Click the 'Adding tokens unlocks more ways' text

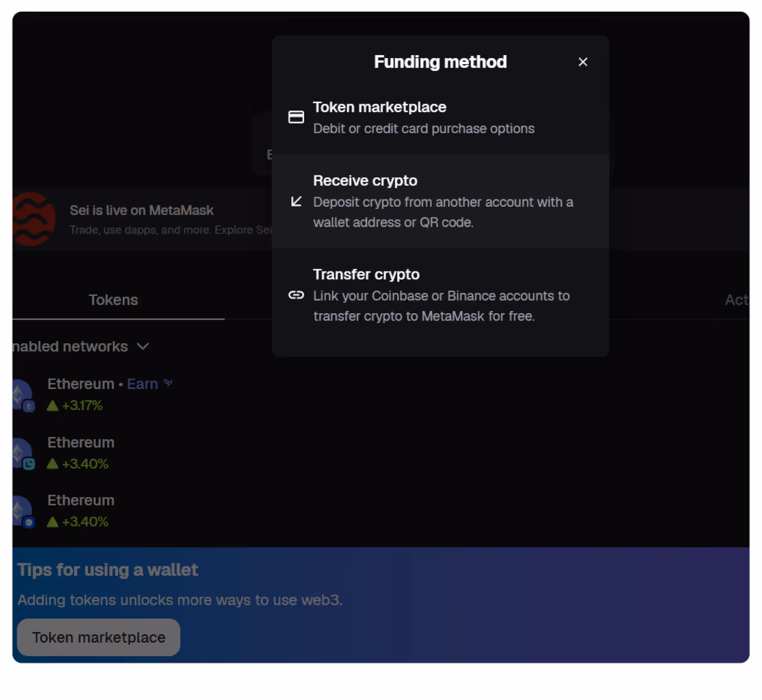pyautogui.click(x=180, y=600)
